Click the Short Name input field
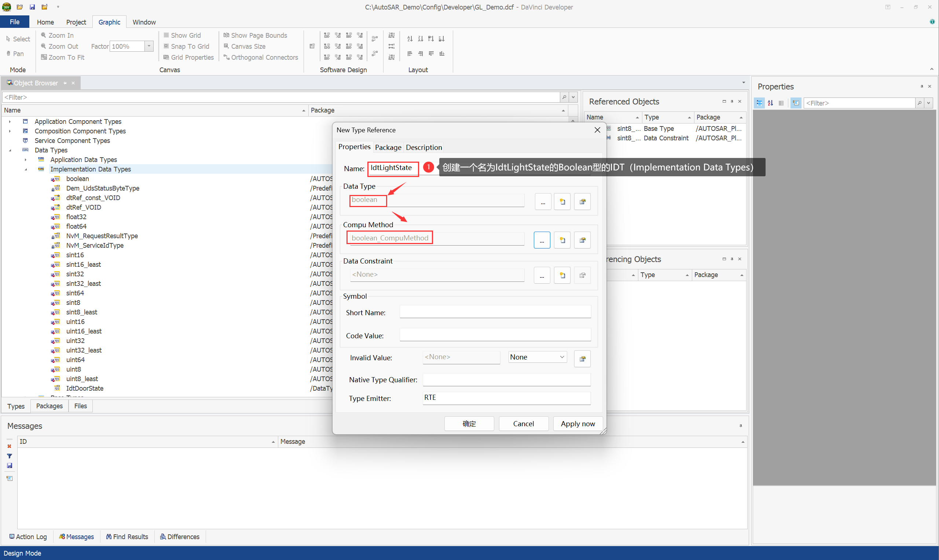Viewport: 939px width, 560px height. coord(495,312)
